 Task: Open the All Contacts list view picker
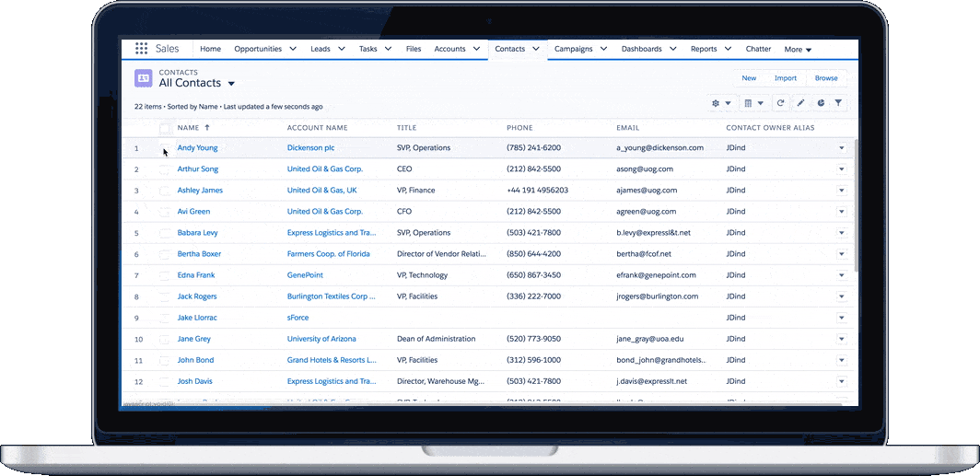click(x=231, y=84)
